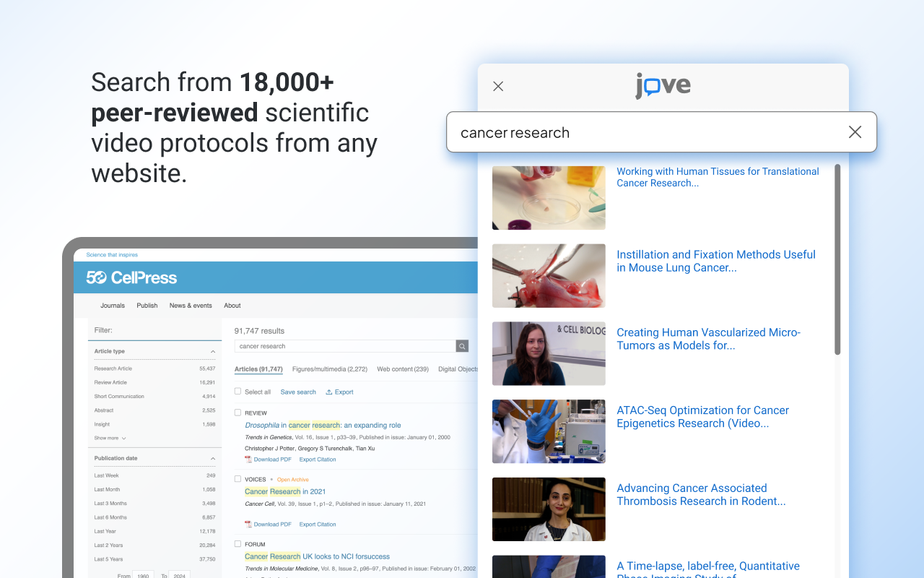Open the Publish menu
Screen dimensions: 924x578
147,306
